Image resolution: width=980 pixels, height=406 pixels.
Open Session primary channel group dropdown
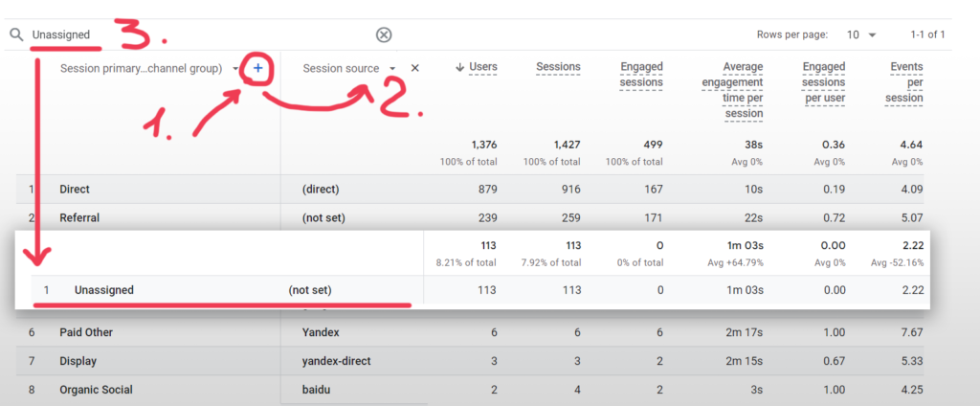[x=235, y=69]
